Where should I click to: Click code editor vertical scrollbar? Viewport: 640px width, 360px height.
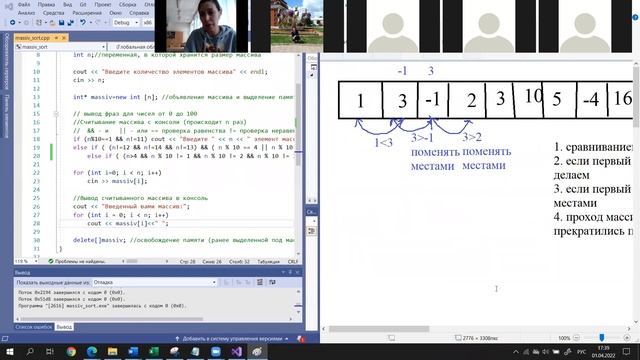click(299, 124)
